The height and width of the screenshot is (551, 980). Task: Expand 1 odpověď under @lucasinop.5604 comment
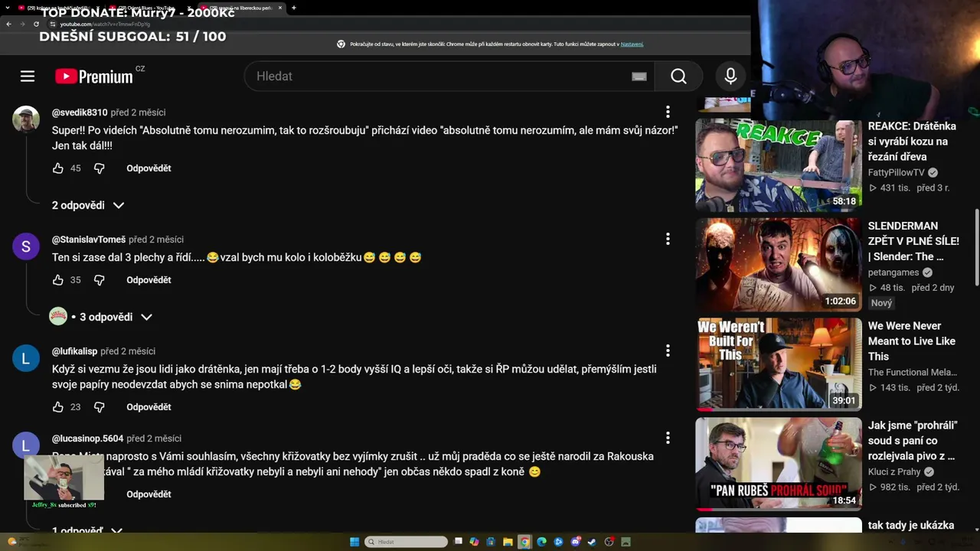(87, 530)
